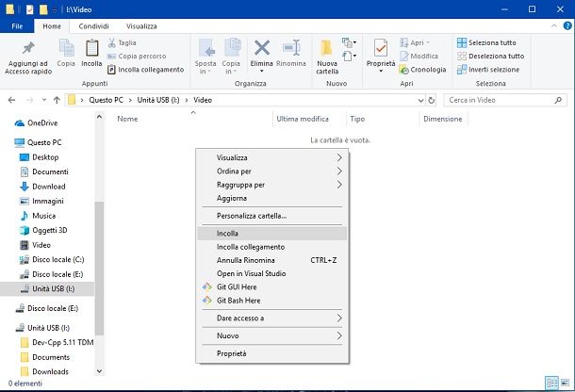Open help with the blue question mark
Screen dimensions: 575x392
tap(567, 25)
